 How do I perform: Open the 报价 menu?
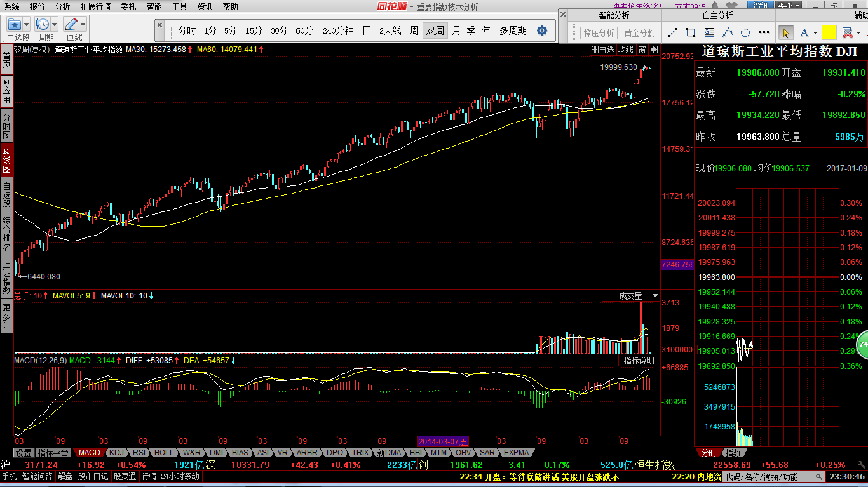coord(37,6)
